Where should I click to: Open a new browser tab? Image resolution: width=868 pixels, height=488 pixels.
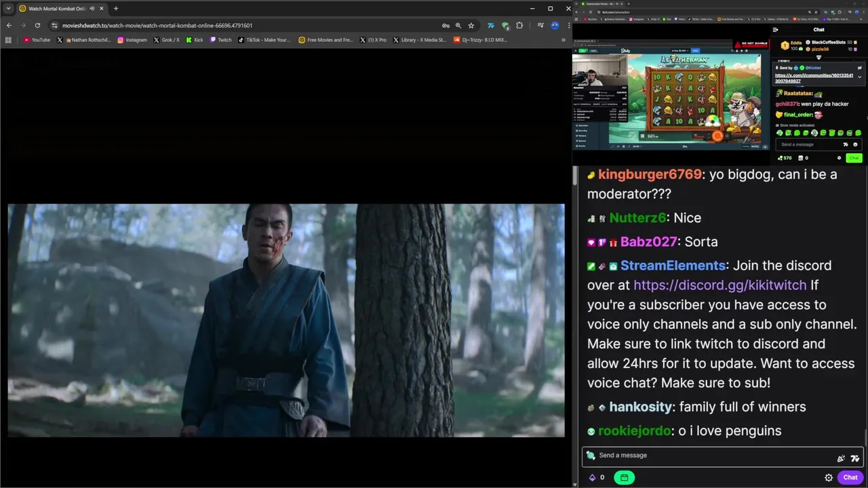coord(116,8)
